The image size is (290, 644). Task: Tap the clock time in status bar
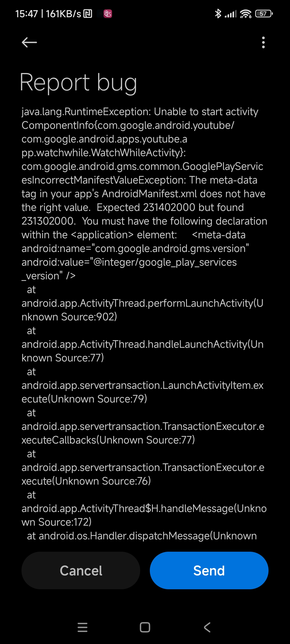pos(27,14)
